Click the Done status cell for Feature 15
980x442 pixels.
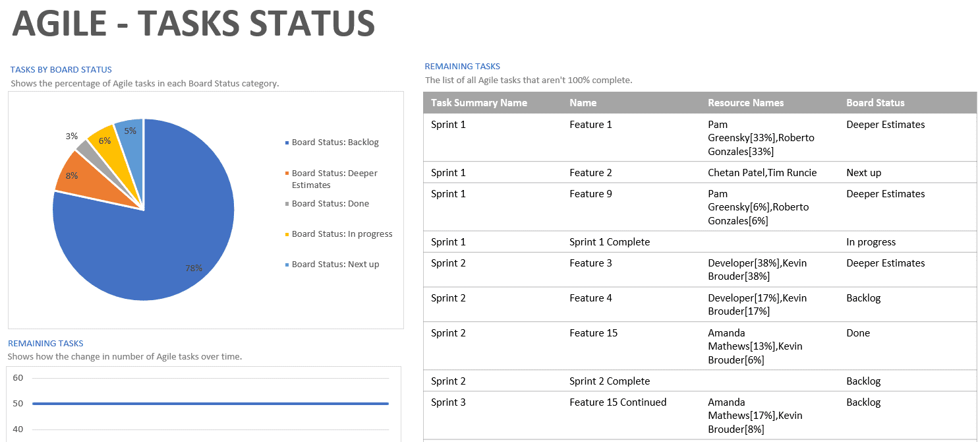(858, 332)
